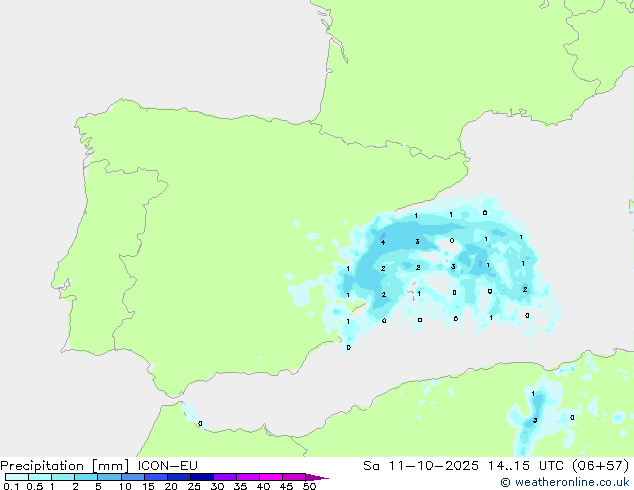Select the 5–10 mm legend color swatch
The image size is (634, 490).
point(109,477)
